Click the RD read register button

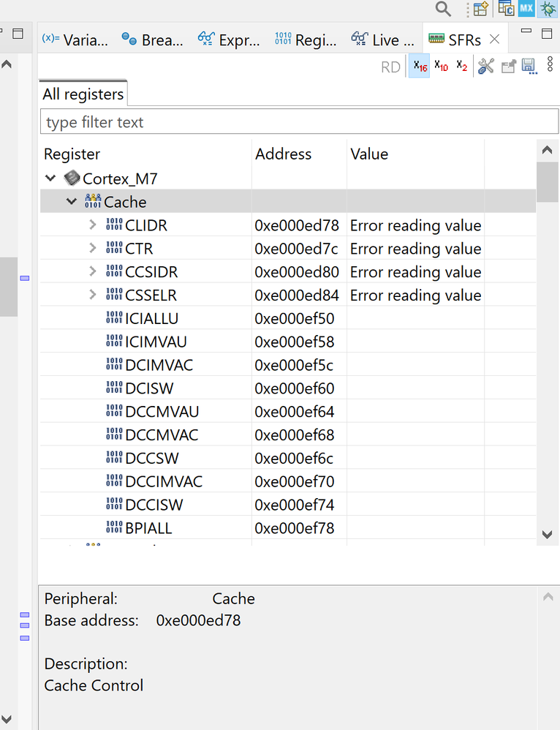(391, 67)
